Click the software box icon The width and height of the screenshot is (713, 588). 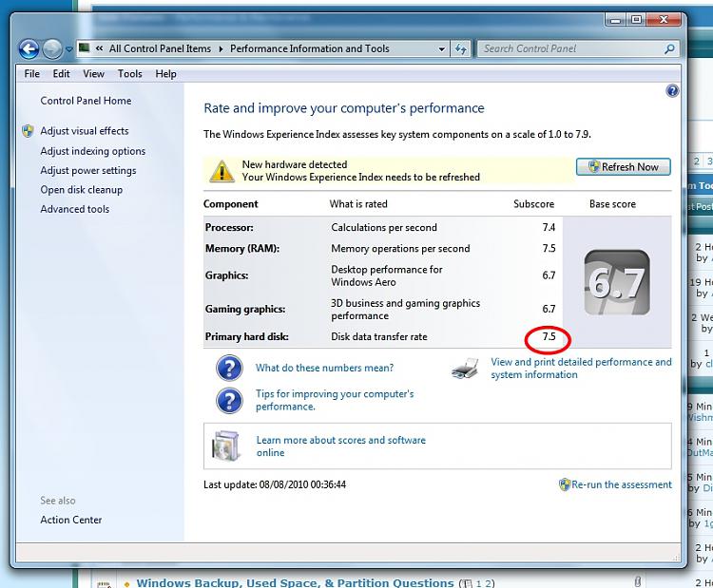coord(225,446)
